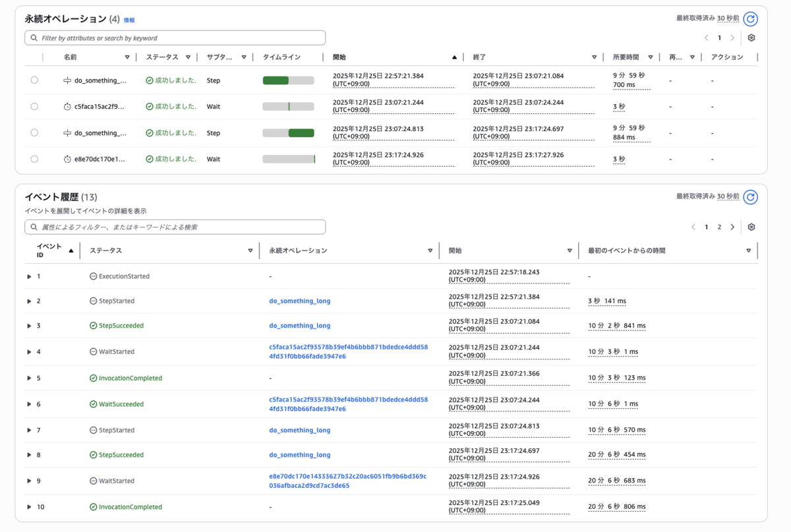Open page 1 of event history
The image size is (791, 532).
(707, 227)
